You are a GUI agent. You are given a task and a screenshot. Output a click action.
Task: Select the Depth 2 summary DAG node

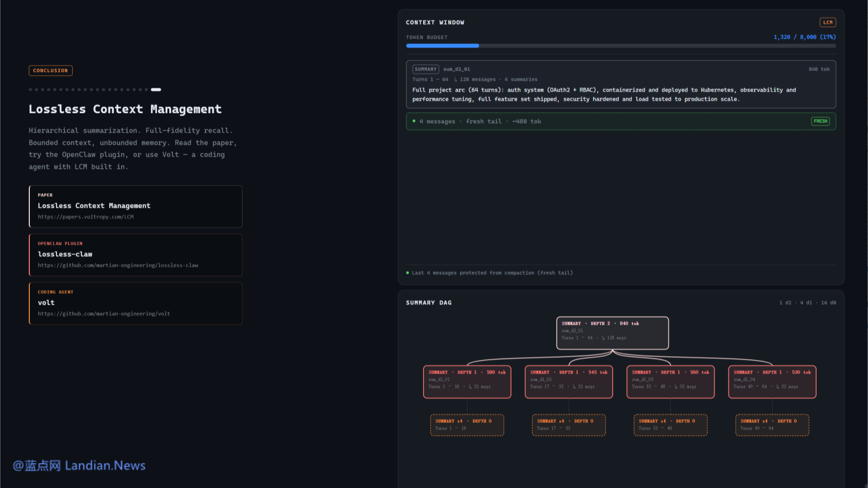pos(612,333)
